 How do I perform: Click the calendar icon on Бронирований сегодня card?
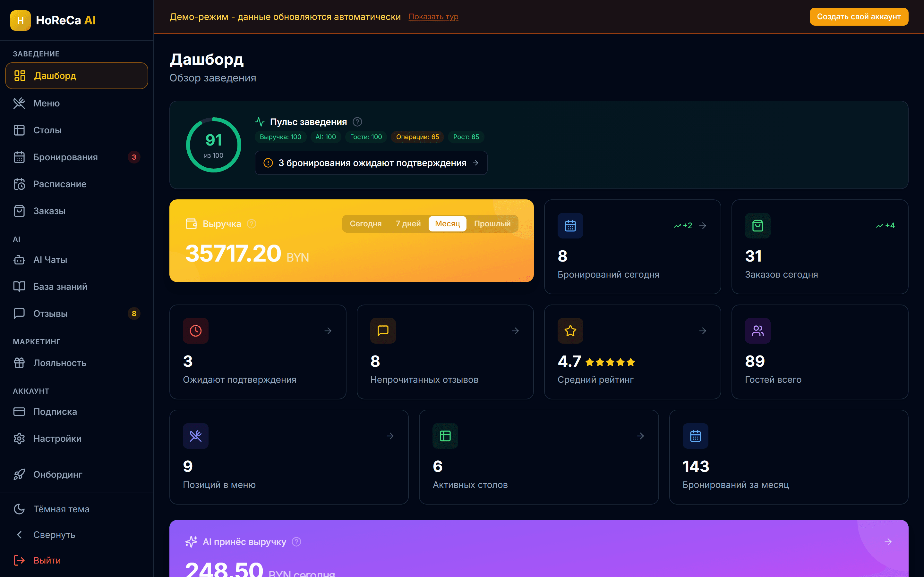(x=570, y=226)
